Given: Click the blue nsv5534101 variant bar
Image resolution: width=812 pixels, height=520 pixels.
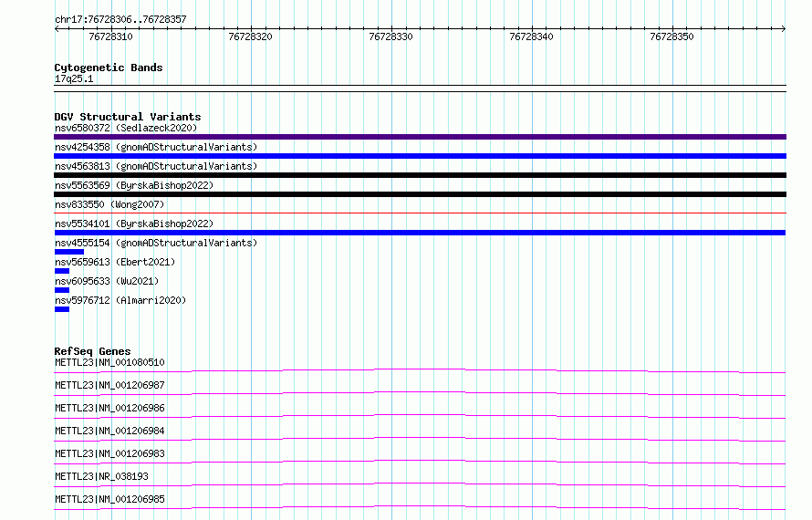Looking at the screenshot, I should (x=420, y=233).
